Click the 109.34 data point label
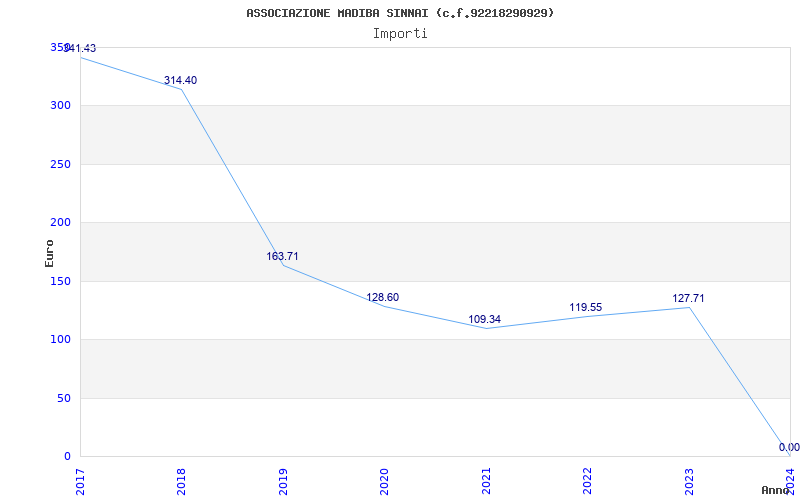Image resolution: width=800 pixels, height=500 pixels. [484, 320]
